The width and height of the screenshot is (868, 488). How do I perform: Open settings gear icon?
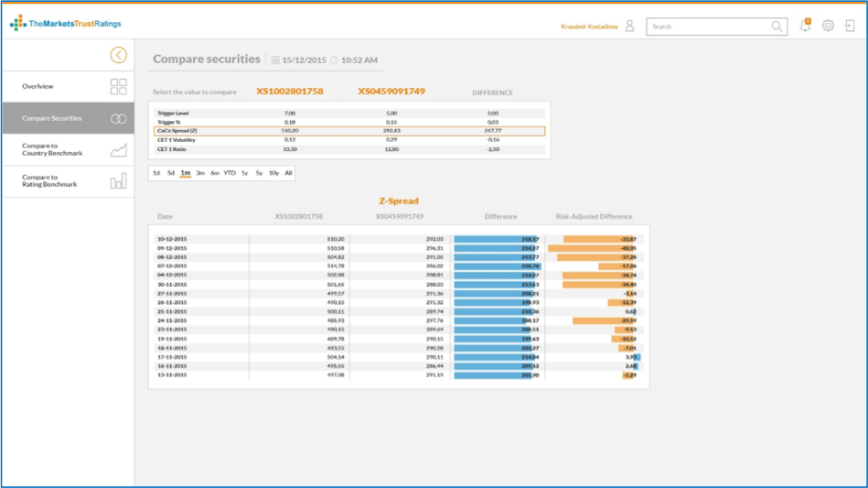coord(828,26)
